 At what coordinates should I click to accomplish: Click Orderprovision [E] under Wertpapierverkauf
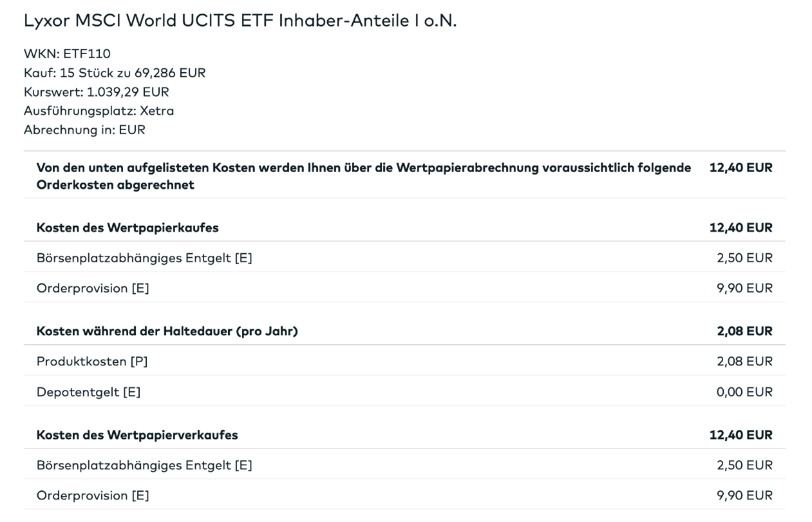[93, 496]
